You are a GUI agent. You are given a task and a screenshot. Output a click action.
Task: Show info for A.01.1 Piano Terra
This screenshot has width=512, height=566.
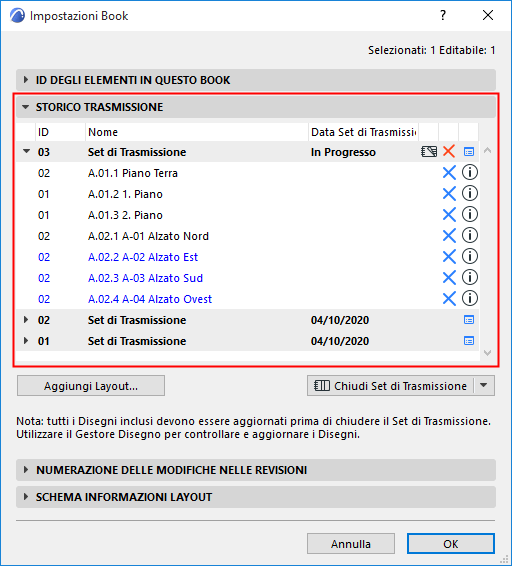470,172
